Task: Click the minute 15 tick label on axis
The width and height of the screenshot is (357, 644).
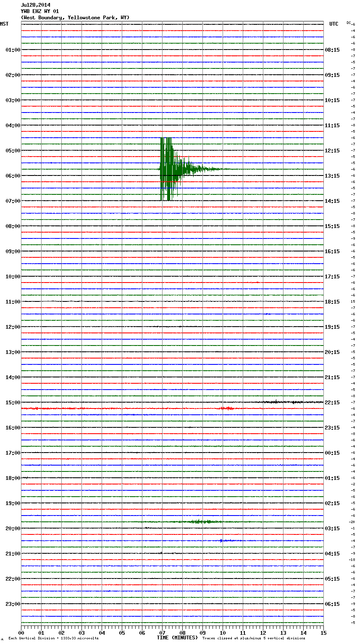Action: 323,633
